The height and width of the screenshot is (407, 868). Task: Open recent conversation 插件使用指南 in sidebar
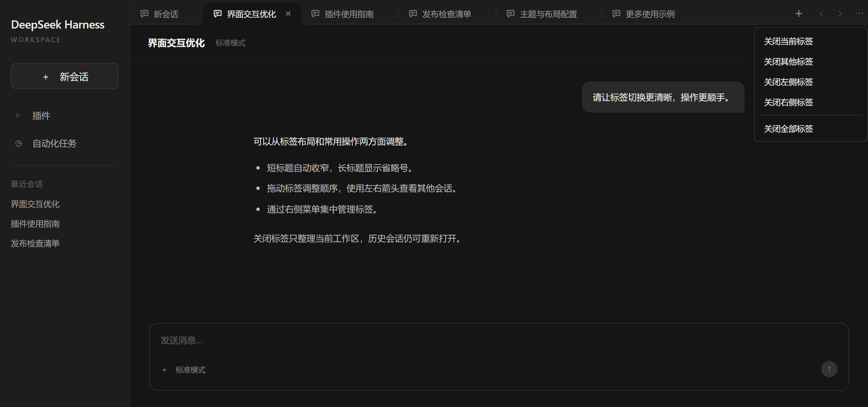pyautogui.click(x=35, y=224)
